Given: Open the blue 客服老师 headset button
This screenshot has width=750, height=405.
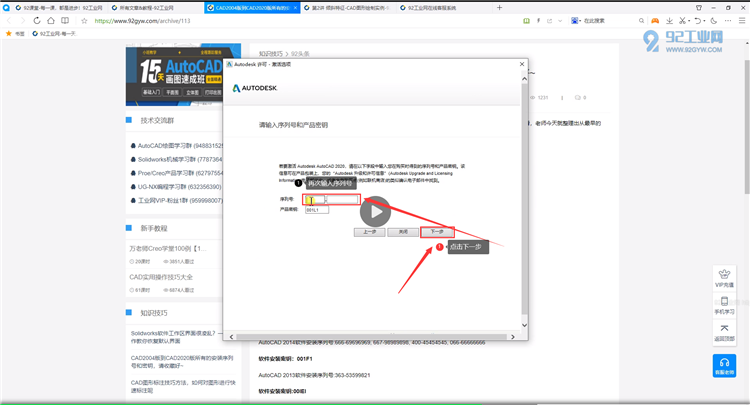Looking at the screenshot, I should tap(724, 366).
